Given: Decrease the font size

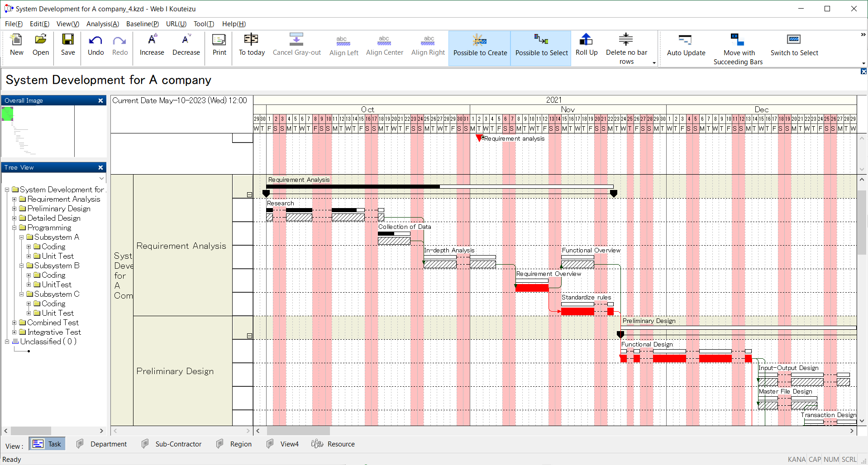Looking at the screenshot, I should [x=186, y=45].
